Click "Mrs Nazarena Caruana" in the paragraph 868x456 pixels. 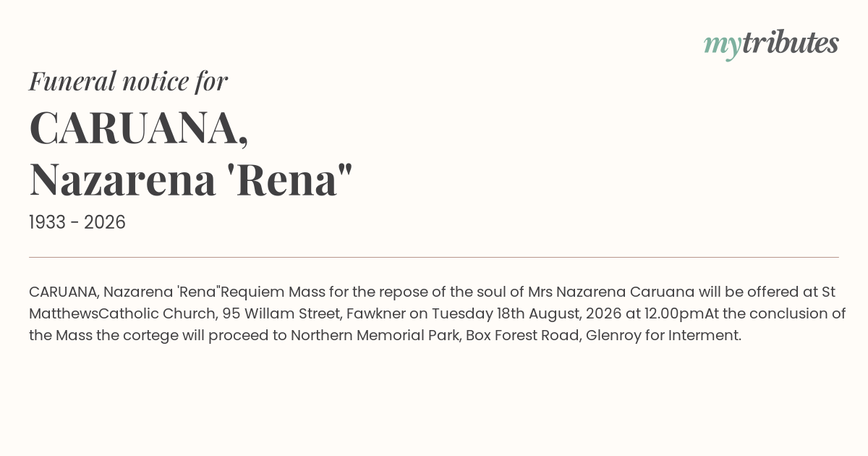click(x=611, y=292)
